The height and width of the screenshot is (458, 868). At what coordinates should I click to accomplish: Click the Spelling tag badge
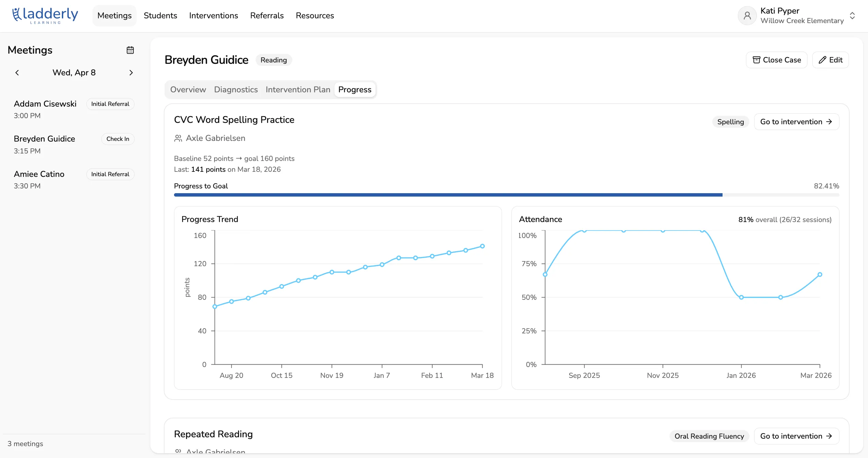(x=730, y=122)
